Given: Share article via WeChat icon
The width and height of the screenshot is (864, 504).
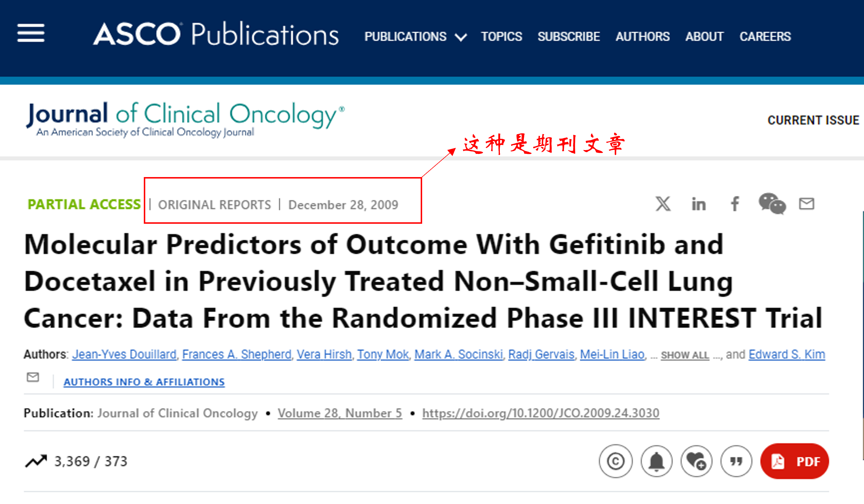Looking at the screenshot, I should pos(772,204).
